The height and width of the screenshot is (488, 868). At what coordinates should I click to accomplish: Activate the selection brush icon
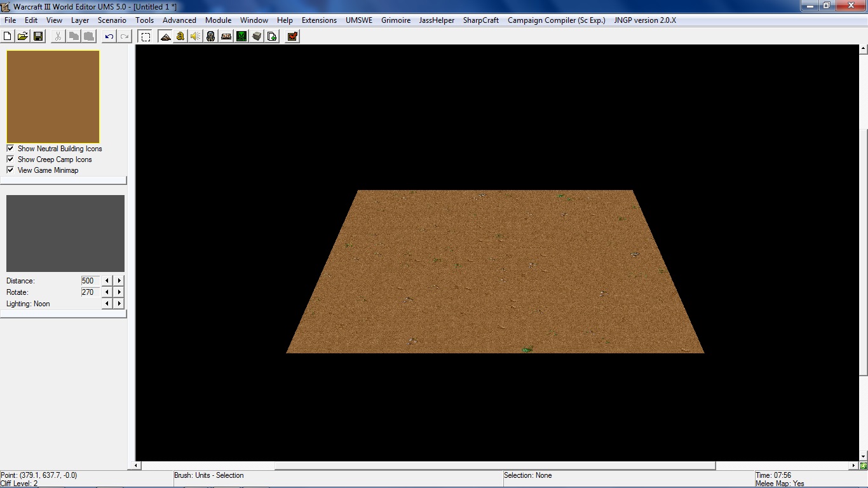coord(146,36)
